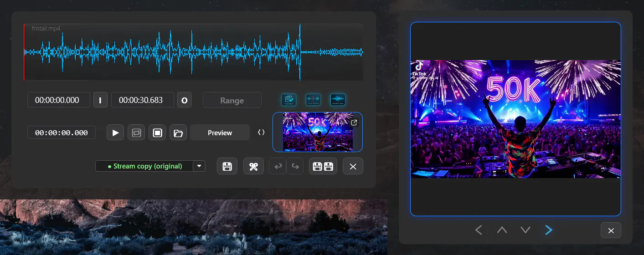
Task: Cut the selection with scissors icon
Action: (x=253, y=166)
